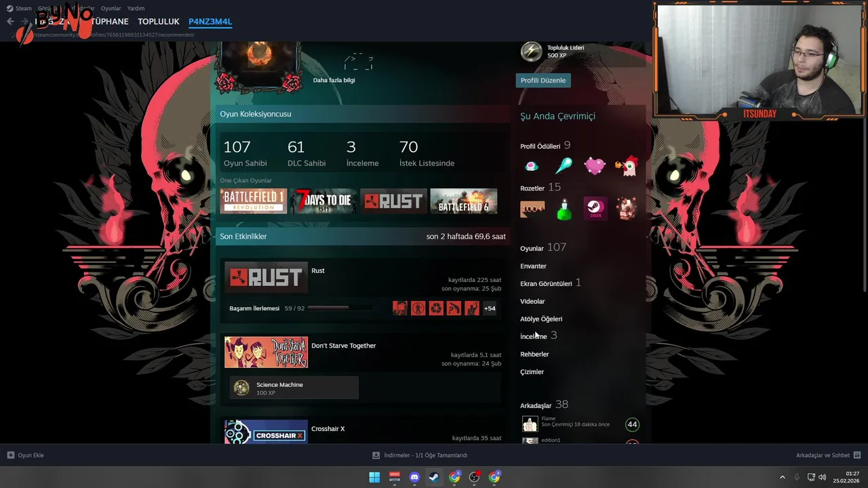Open the Arkadaşlar 38 friends list

click(544, 405)
